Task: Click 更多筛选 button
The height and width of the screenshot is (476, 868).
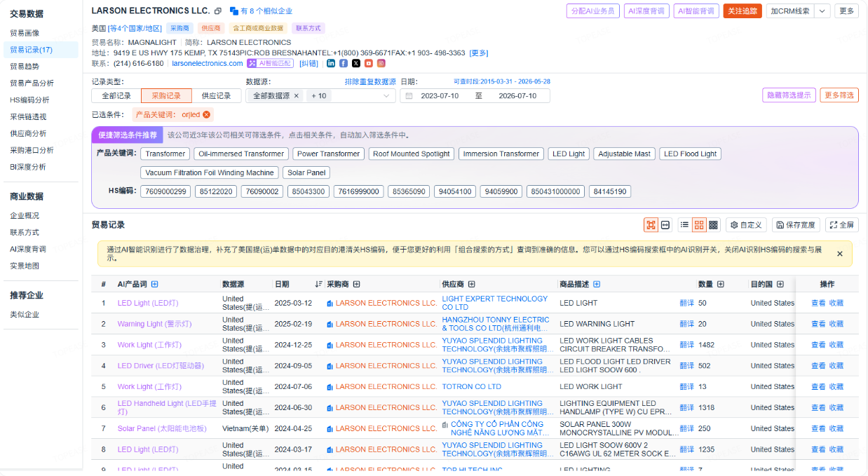Action: [839, 95]
